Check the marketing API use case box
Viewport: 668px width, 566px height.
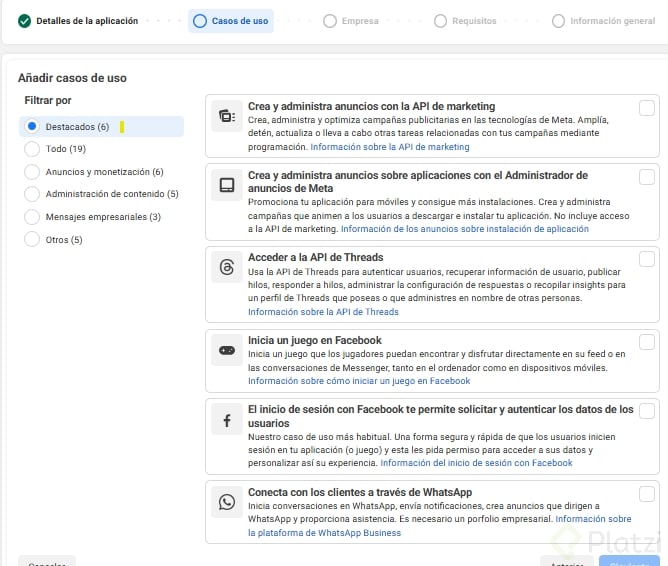pos(647,108)
